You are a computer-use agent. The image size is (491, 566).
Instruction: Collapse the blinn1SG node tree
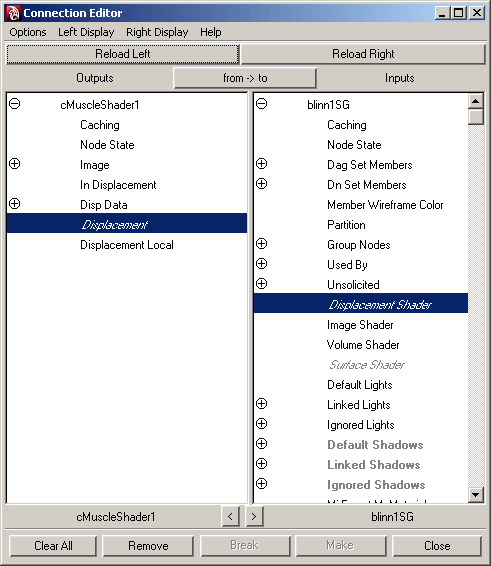pos(262,104)
